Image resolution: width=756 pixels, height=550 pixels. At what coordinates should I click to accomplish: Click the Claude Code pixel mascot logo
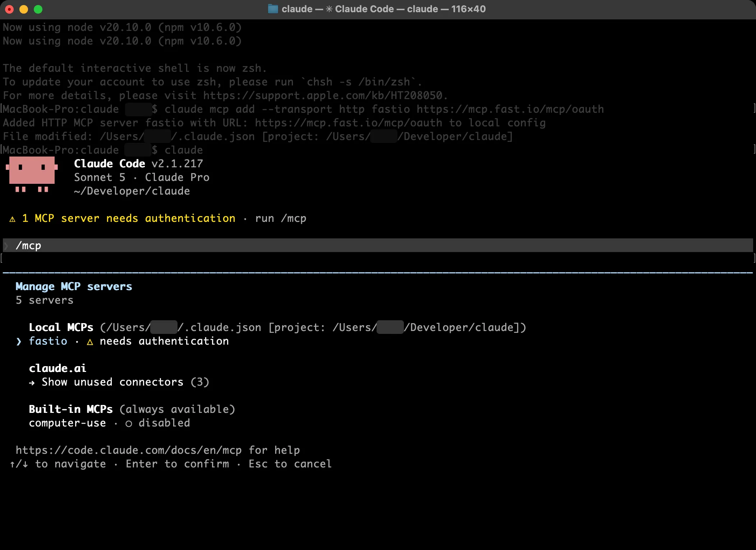click(32, 174)
